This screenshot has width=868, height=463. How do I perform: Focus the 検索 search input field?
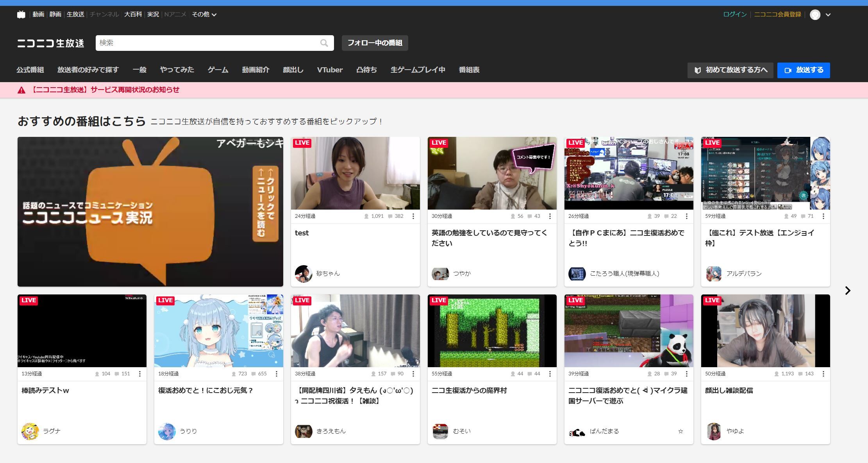[207, 43]
